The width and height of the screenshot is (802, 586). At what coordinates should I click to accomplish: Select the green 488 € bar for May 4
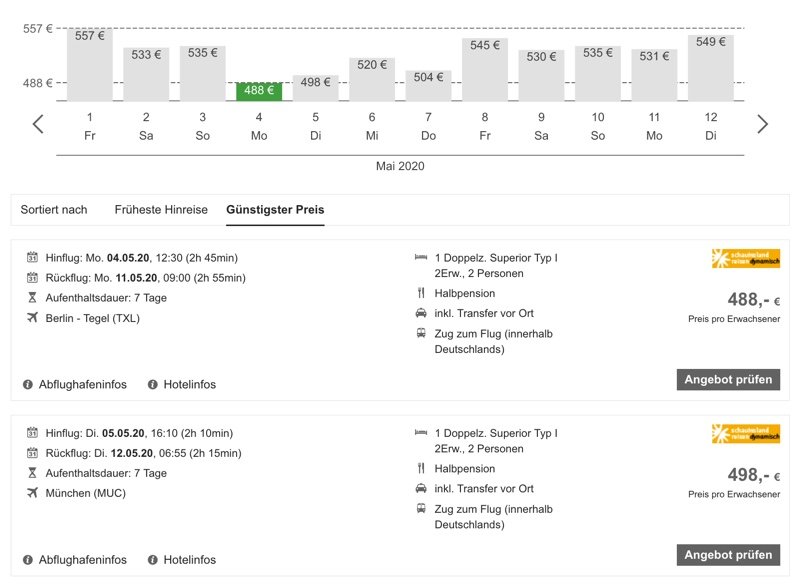[259, 91]
